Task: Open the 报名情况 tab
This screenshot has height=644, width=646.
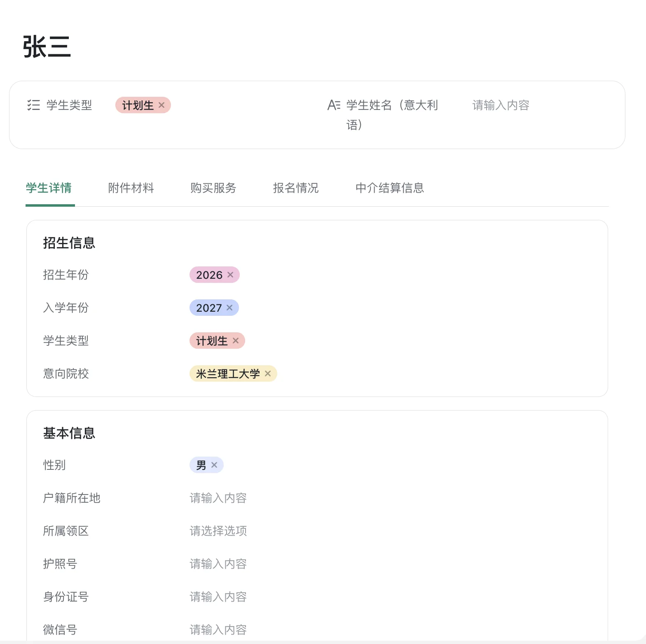Action: pyautogui.click(x=296, y=188)
